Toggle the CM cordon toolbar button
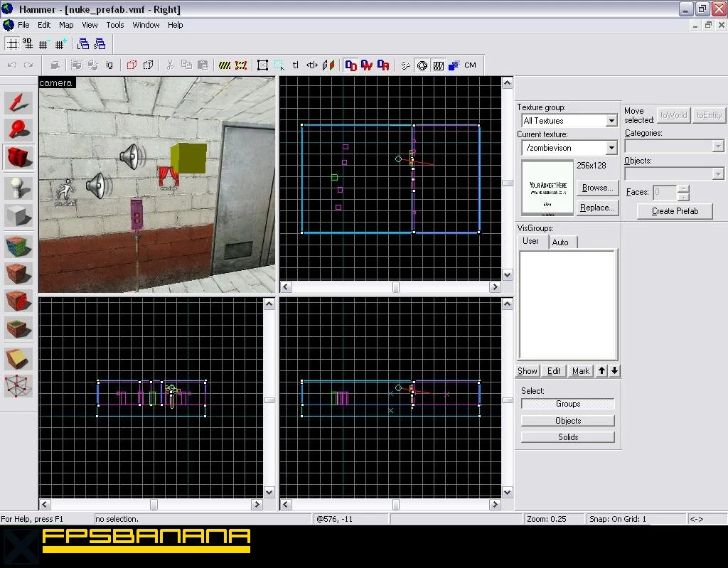The height and width of the screenshot is (568, 728). [470, 65]
